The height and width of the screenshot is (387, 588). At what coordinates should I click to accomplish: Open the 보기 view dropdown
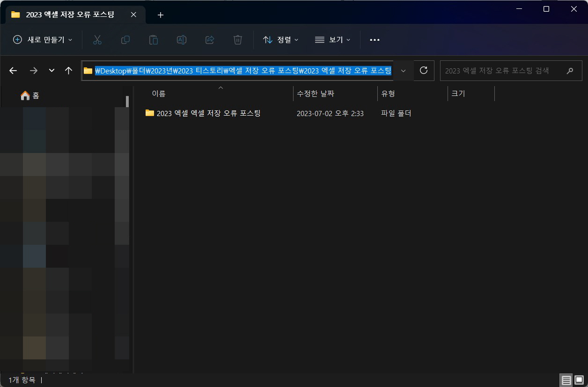pos(332,40)
